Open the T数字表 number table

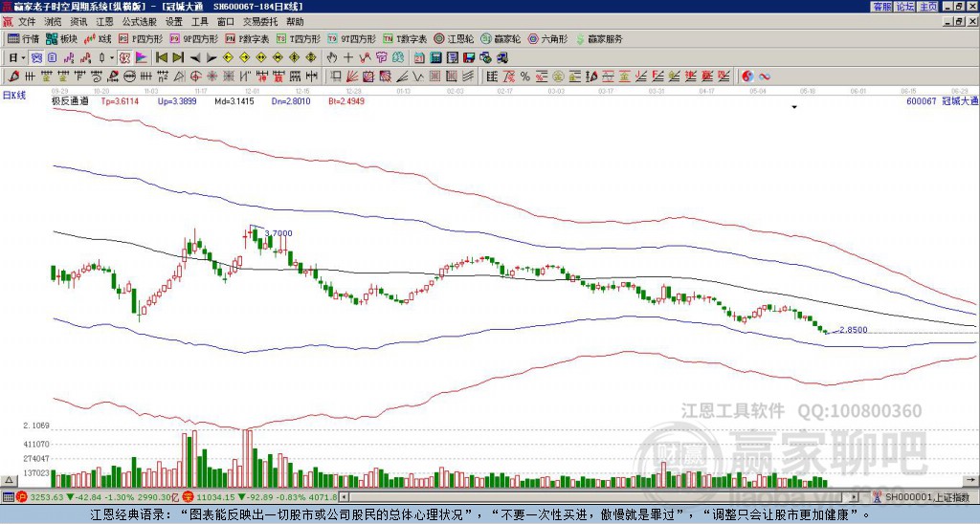405,38
